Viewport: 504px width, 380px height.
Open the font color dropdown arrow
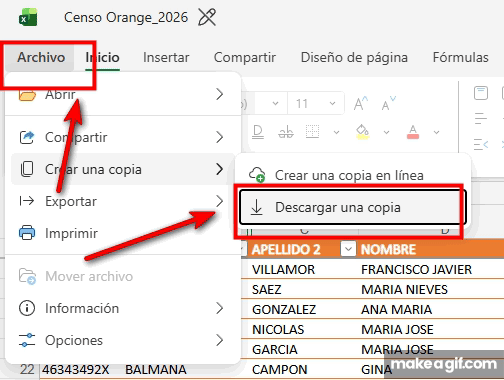pyautogui.click(x=437, y=132)
